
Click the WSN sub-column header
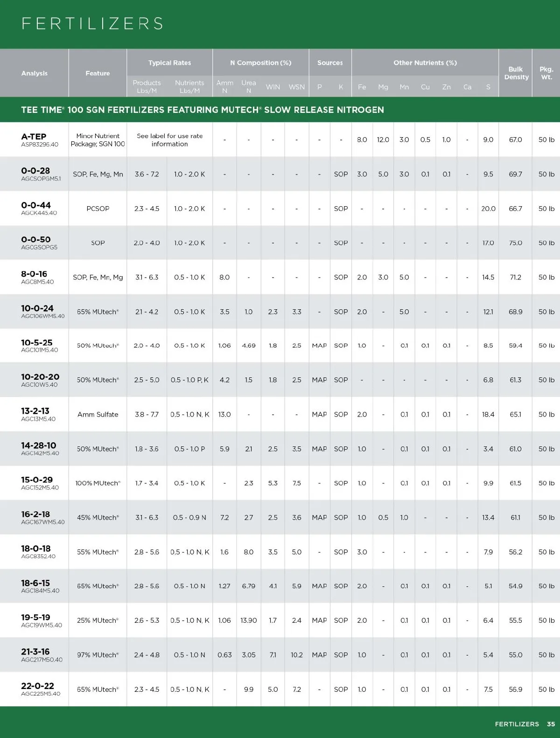pyautogui.click(x=296, y=87)
